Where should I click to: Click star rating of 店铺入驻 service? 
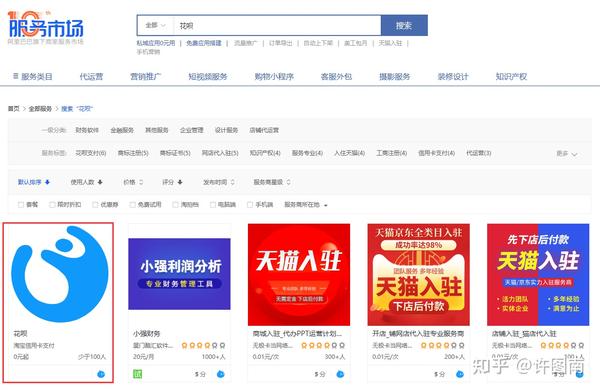click(562, 345)
